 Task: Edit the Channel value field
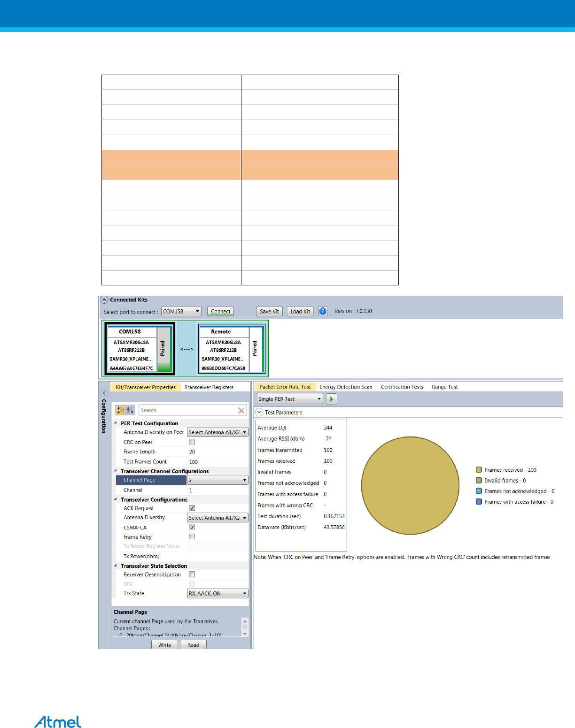[x=218, y=490]
